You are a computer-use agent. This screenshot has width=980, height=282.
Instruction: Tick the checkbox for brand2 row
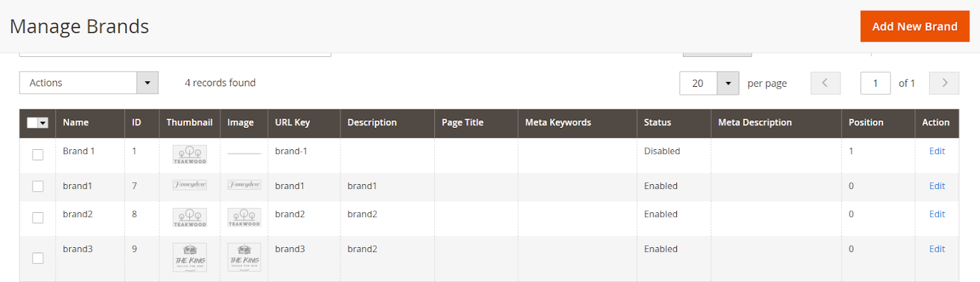(x=38, y=218)
